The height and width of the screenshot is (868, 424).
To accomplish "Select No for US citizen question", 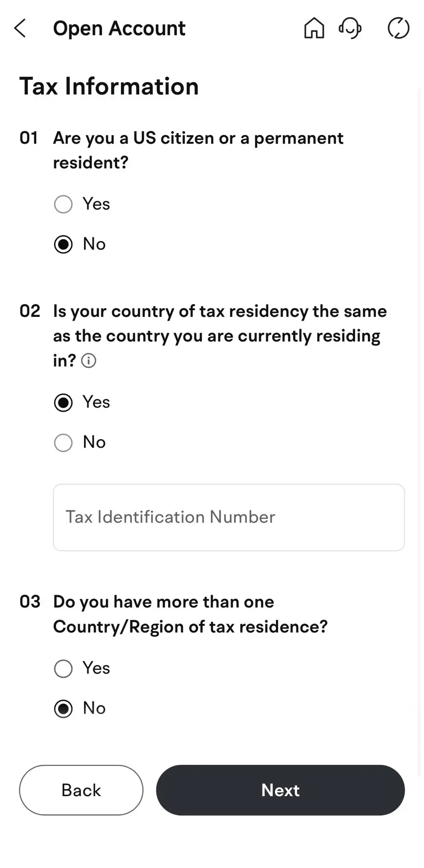I will (64, 244).
